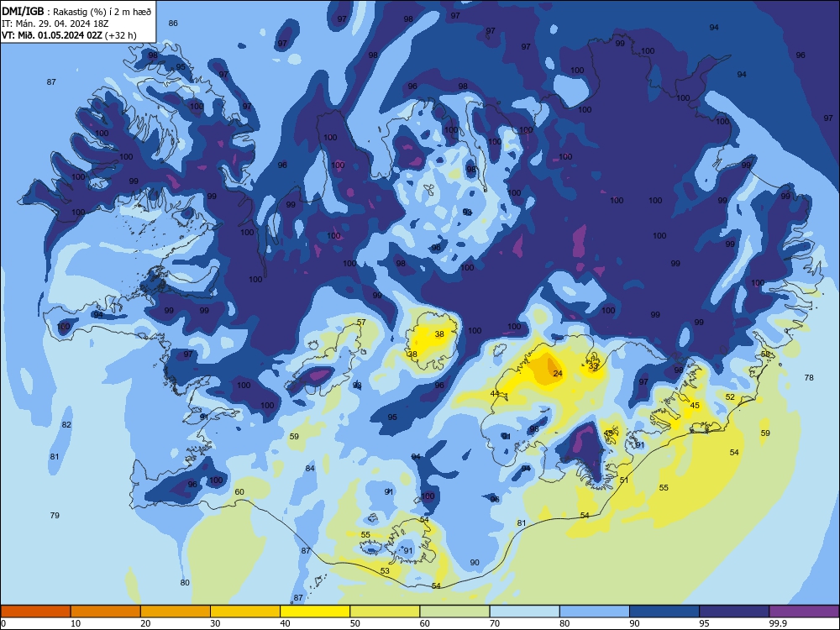Click the 'IT: Mán. 29. 04. 2024 18Z' line
Image resolution: width=840 pixels, height=630 pixels.
[55, 24]
